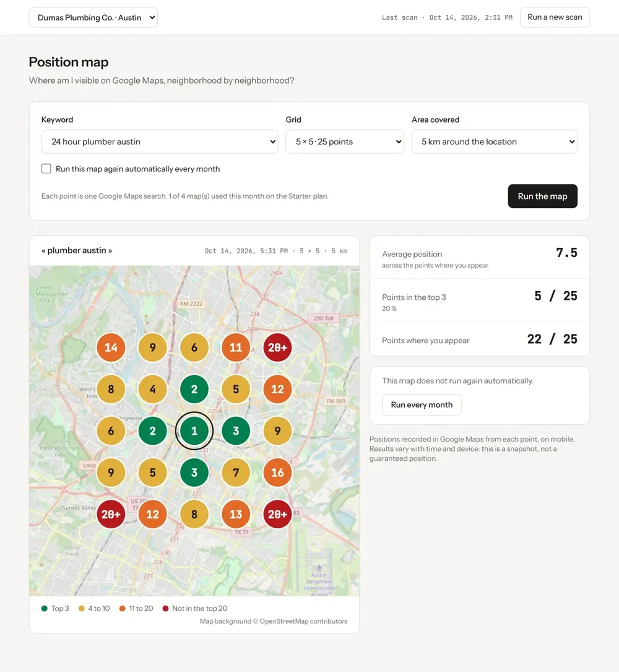Viewport: 619px width, 672px height.
Task: Click the Run every month button
Action: [422, 404]
